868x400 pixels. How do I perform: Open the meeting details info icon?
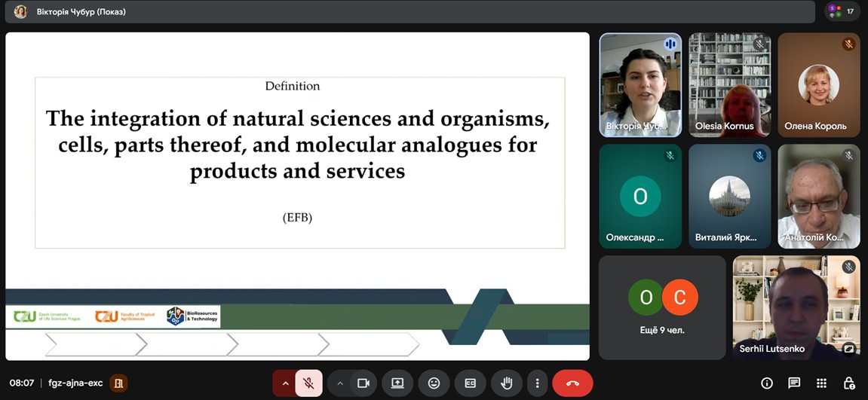(767, 383)
